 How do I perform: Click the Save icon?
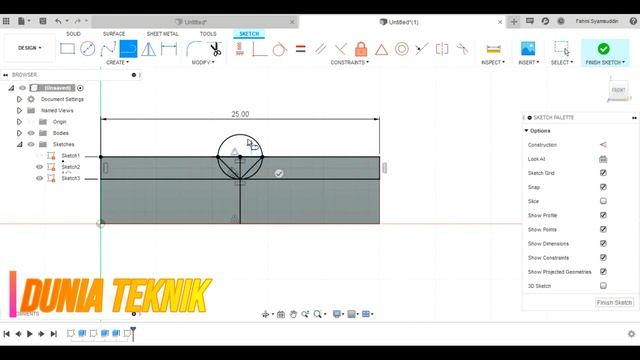pos(42,21)
